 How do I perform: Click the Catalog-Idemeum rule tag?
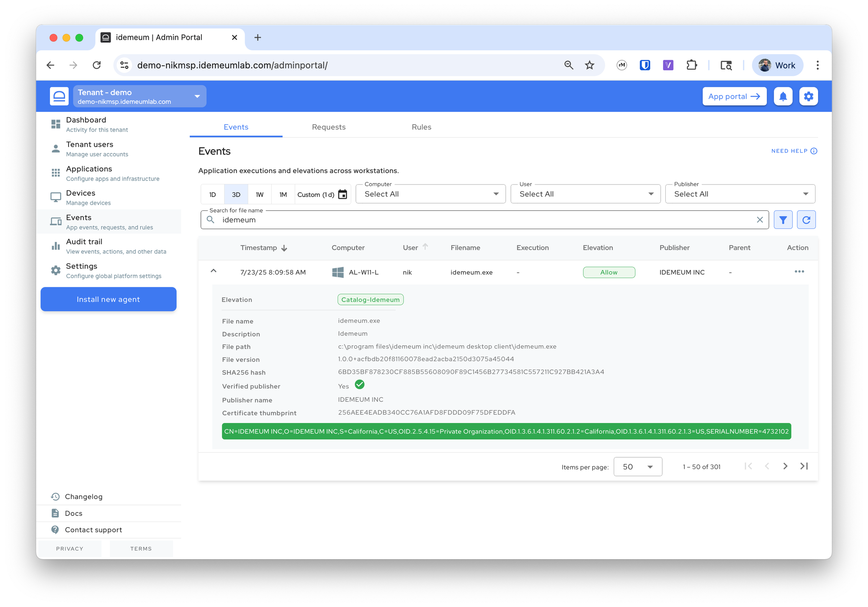pos(370,299)
